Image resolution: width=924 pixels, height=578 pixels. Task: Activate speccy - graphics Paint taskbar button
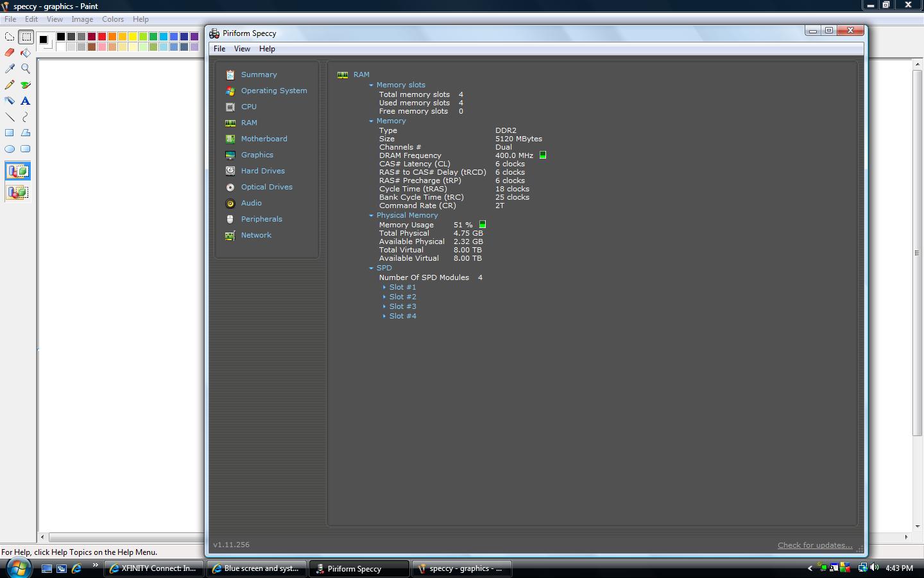coord(462,568)
